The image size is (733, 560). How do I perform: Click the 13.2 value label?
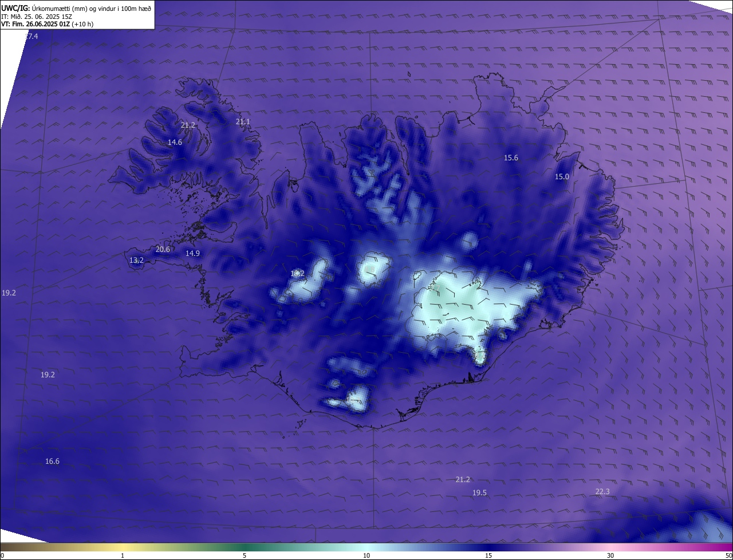click(136, 261)
